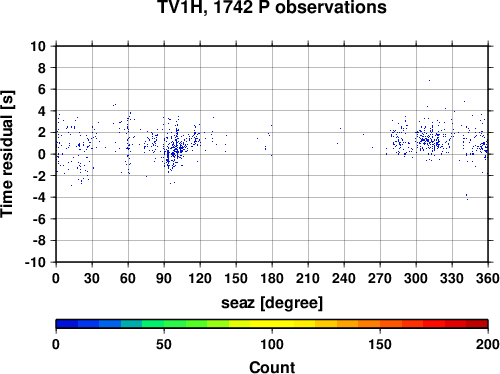This screenshot has height=374, width=500.
Task: Click the 0 tick label on y-axis
Action: 42,154
